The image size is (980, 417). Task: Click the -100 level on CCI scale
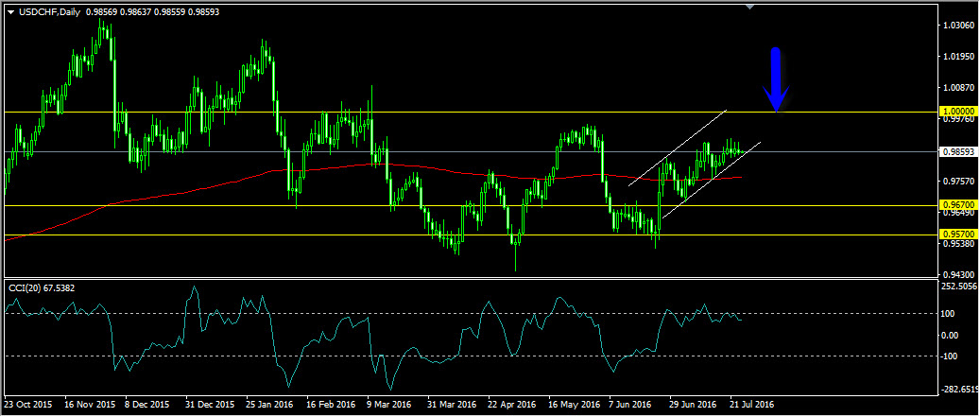coord(951,356)
